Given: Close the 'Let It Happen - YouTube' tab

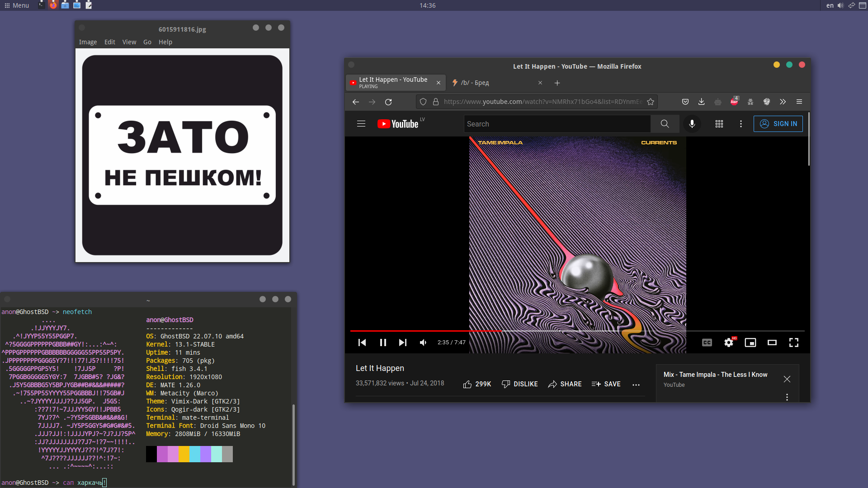Looking at the screenshot, I should (439, 83).
